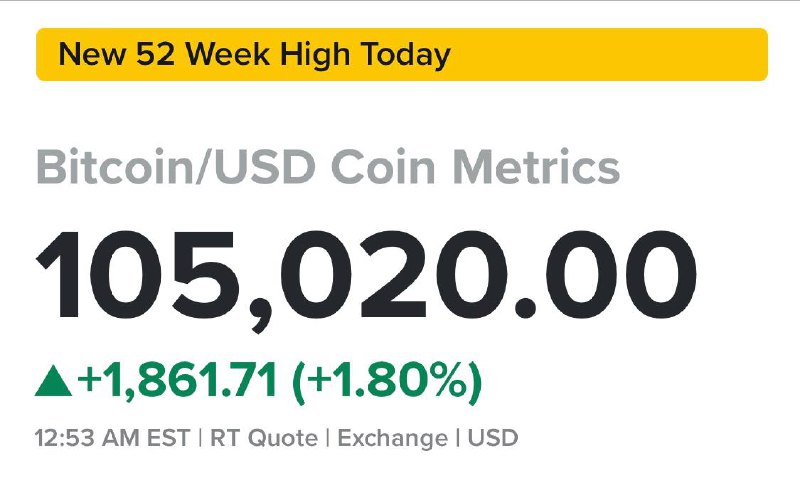
Task: Click the 12:53 AM EST timestamp
Action: (x=112, y=438)
